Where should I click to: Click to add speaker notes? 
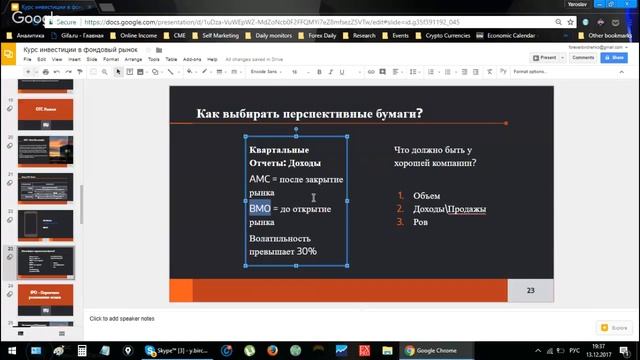click(122, 319)
